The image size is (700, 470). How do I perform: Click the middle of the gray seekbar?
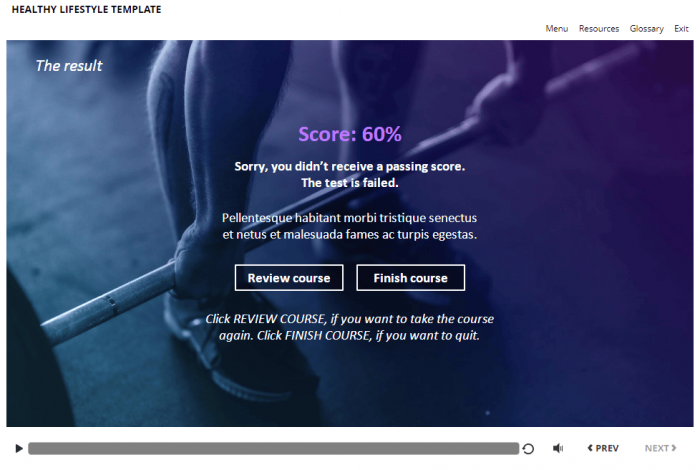[x=274, y=449]
